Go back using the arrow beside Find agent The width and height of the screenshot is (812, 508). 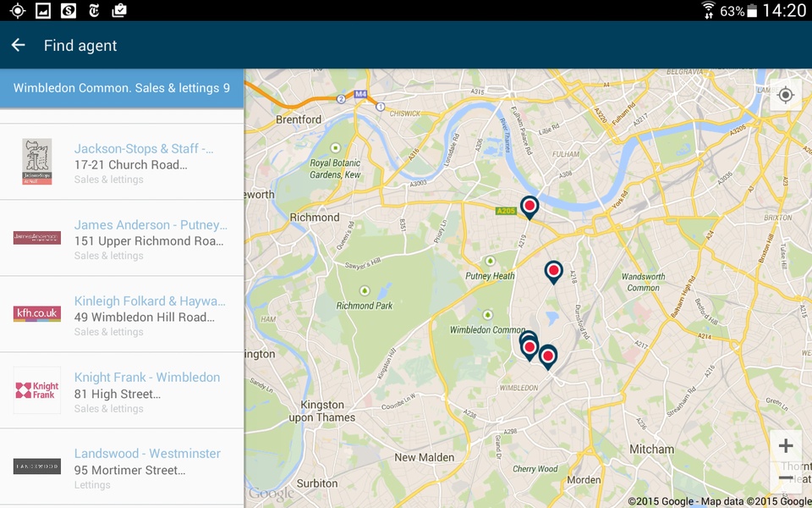[x=18, y=45]
